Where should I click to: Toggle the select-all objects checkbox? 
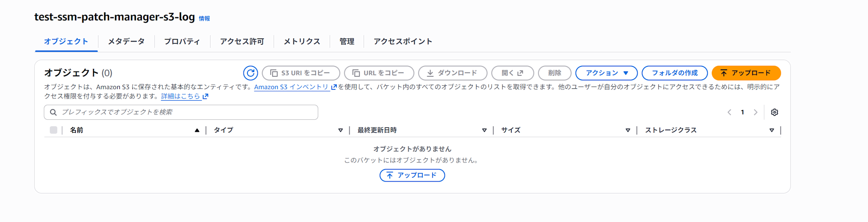coord(53,130)
